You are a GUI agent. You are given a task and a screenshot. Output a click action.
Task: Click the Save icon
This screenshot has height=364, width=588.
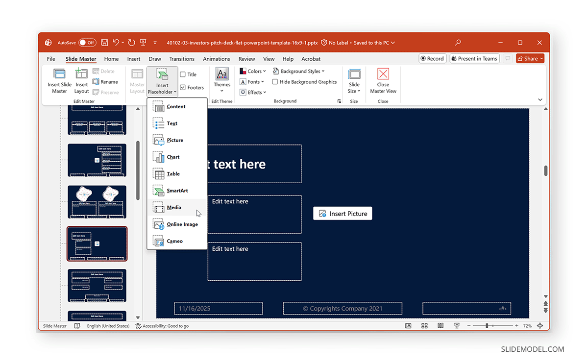tap(104, 43)
